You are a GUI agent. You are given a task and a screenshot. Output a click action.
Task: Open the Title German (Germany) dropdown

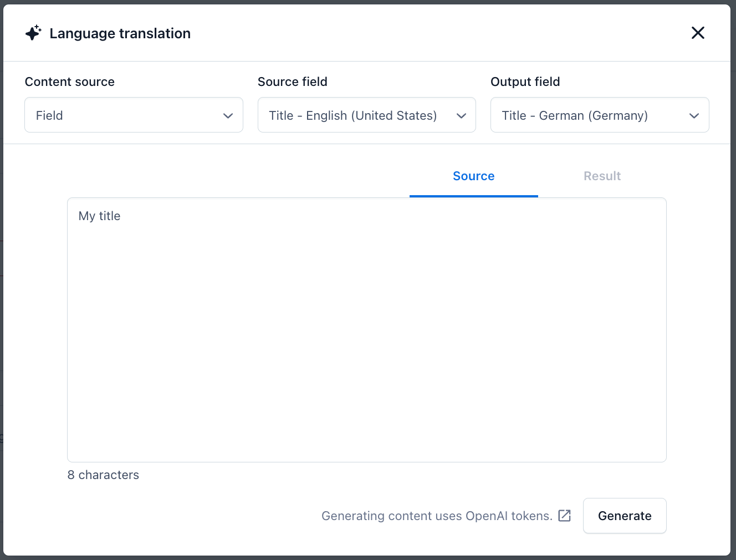tap(600, 115)
